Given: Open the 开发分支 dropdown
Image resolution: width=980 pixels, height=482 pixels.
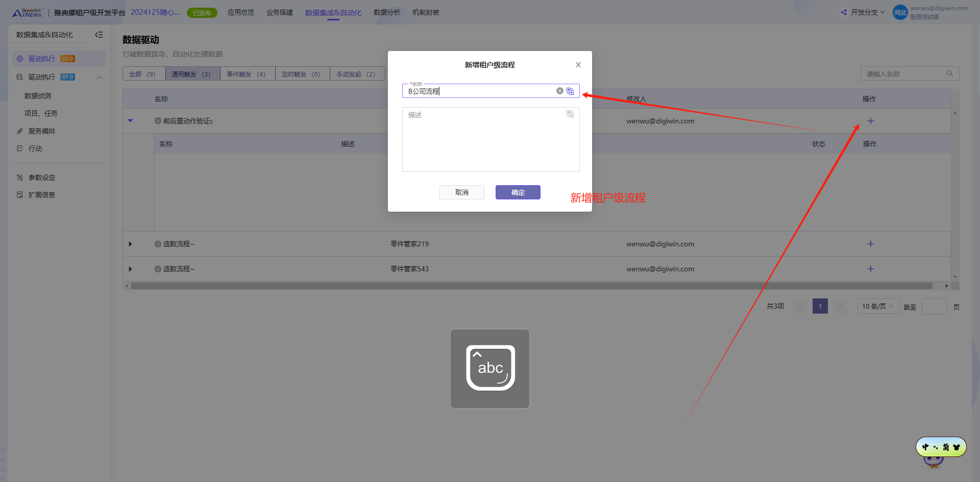Looking at the screenshot, I should 868,12.
